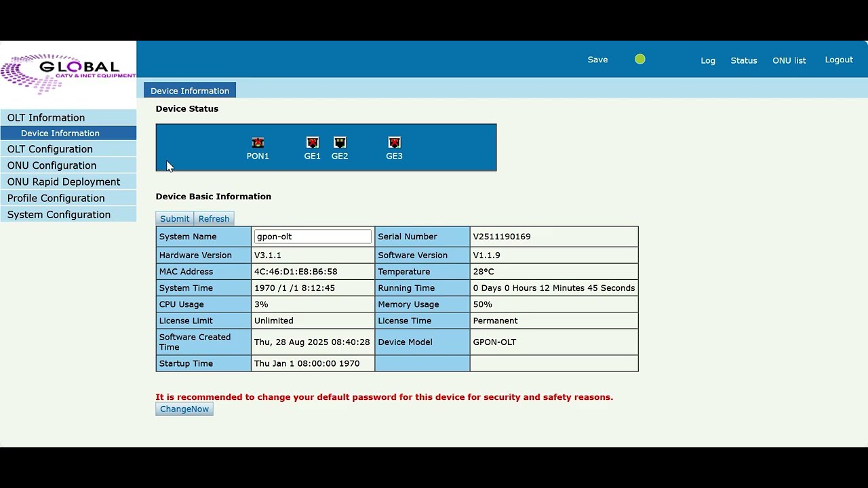Click the Global CATV logo

point(68,73)
